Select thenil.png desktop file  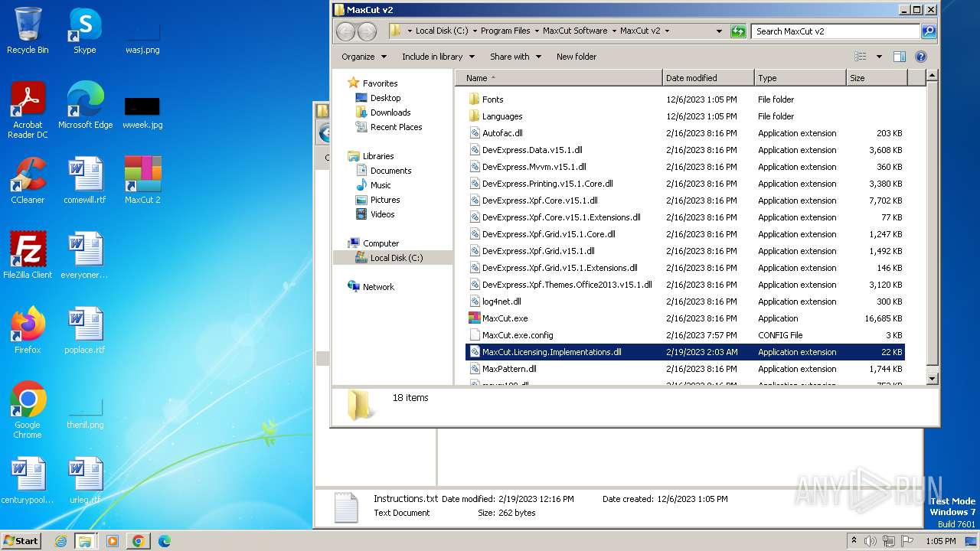tap(85, 413)
